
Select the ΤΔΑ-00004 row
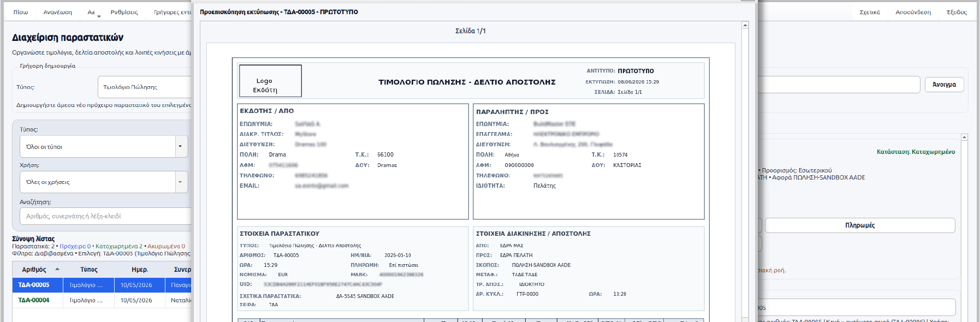(x=102, y=300)
